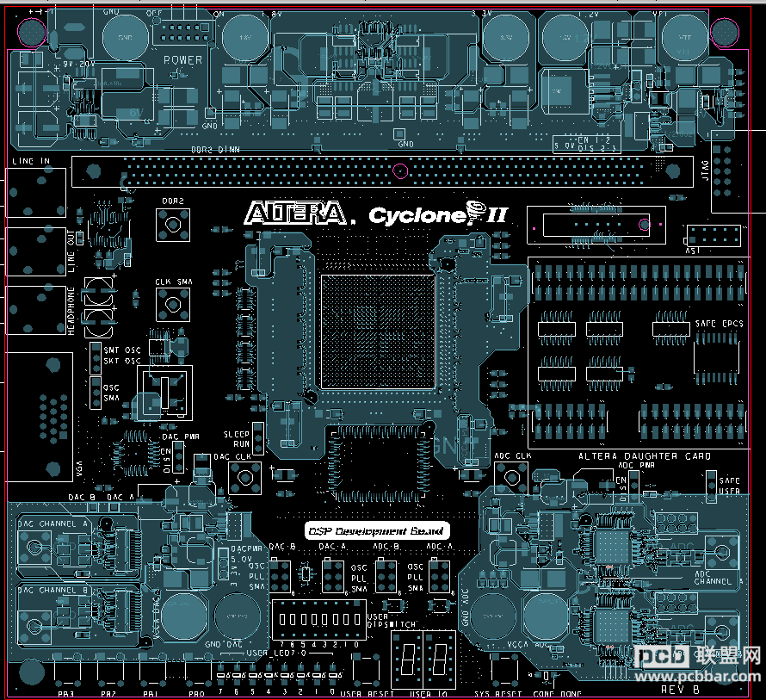Click the SAFE EPCS label
766x700 pixels.
coord(720,324)
